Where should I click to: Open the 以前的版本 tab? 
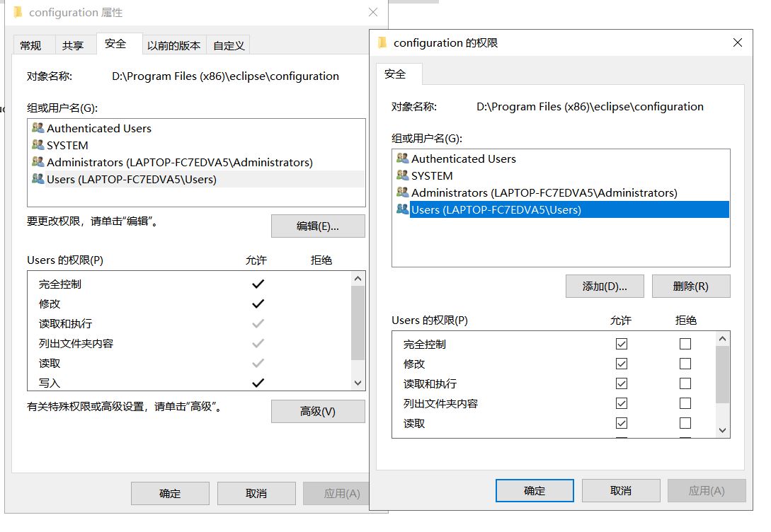click(x=174, y=44)
